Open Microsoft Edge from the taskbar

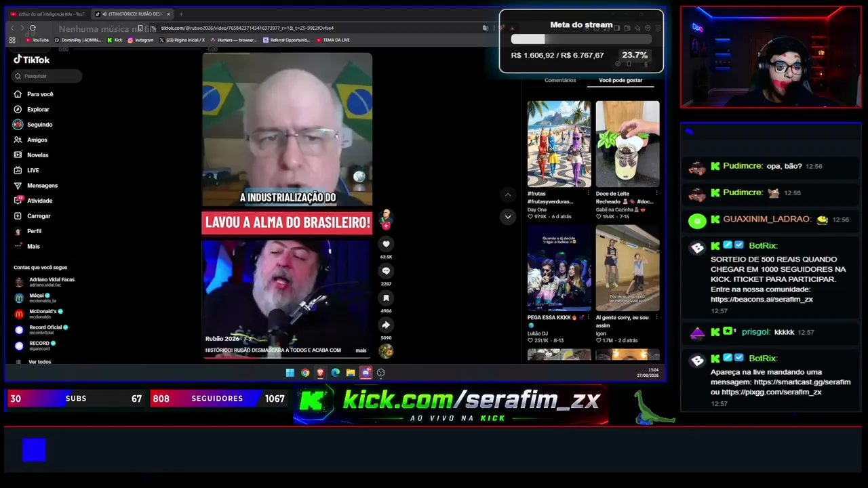(336, 373)
